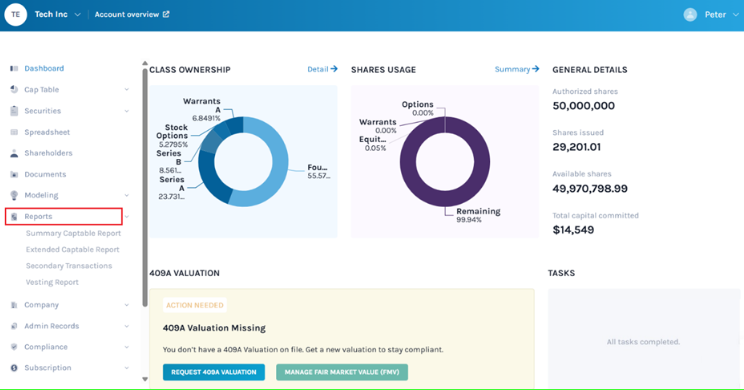Screen dimensions: 744x390
Task: Click the Documents folder icon
Action: tap(14, 174)
